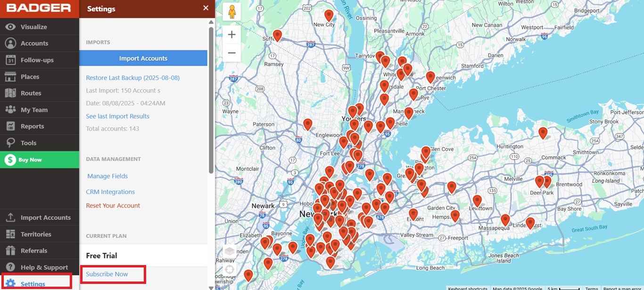Open the Referrals gift section
The width and height of the screenshot is (644, 290).
tap(40, 250)
